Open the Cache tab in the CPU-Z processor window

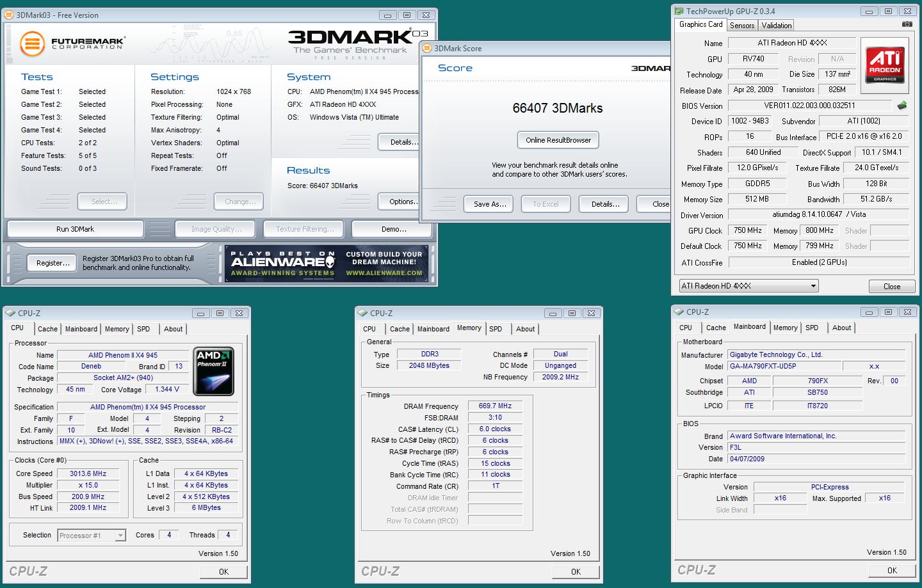[47, 329]
